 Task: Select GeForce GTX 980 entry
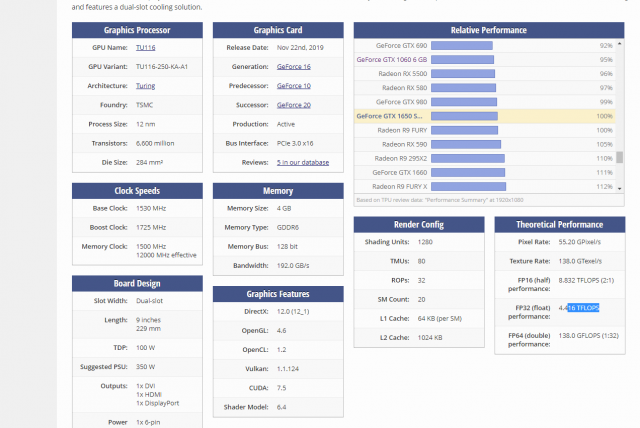click(401, 102)
